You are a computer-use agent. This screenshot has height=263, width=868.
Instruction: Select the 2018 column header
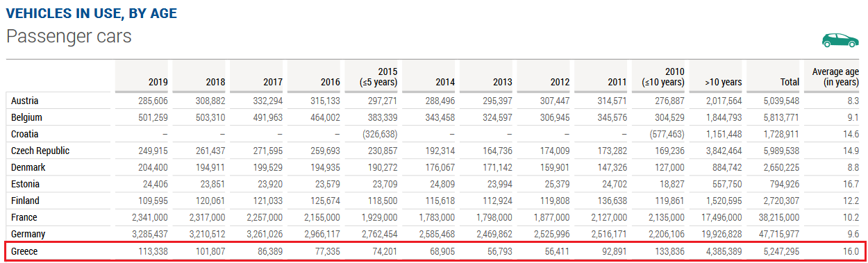215,82
